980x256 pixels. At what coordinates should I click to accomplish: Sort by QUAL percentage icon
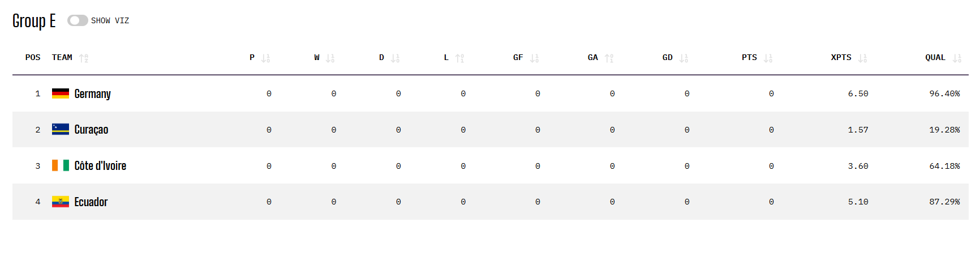tap(957, 58)
